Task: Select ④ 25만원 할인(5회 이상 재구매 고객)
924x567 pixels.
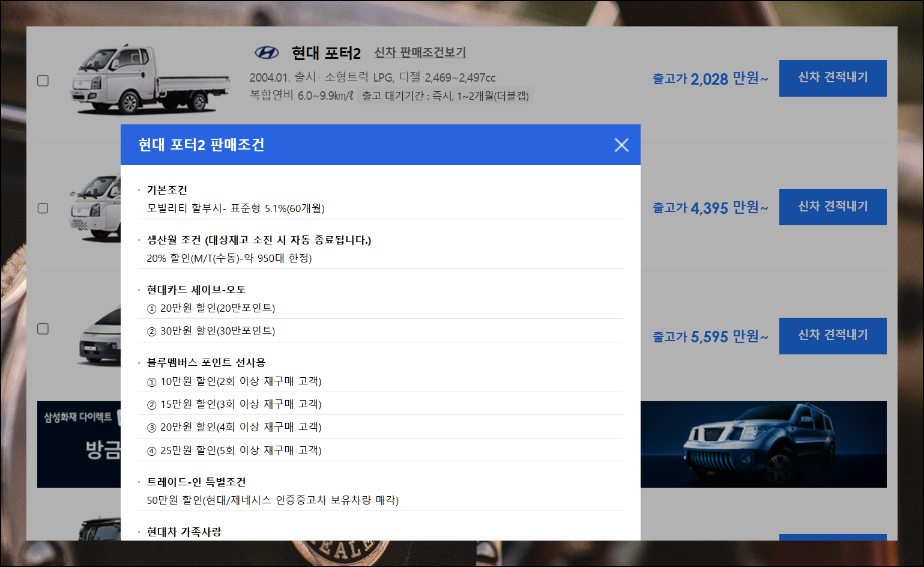Action: coord(234,450)
